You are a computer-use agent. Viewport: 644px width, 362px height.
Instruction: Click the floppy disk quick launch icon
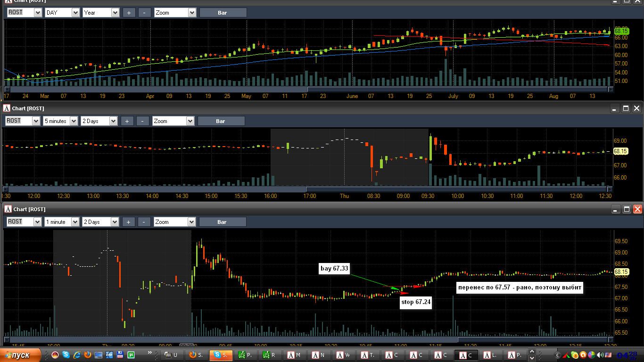tap(120, 354)
